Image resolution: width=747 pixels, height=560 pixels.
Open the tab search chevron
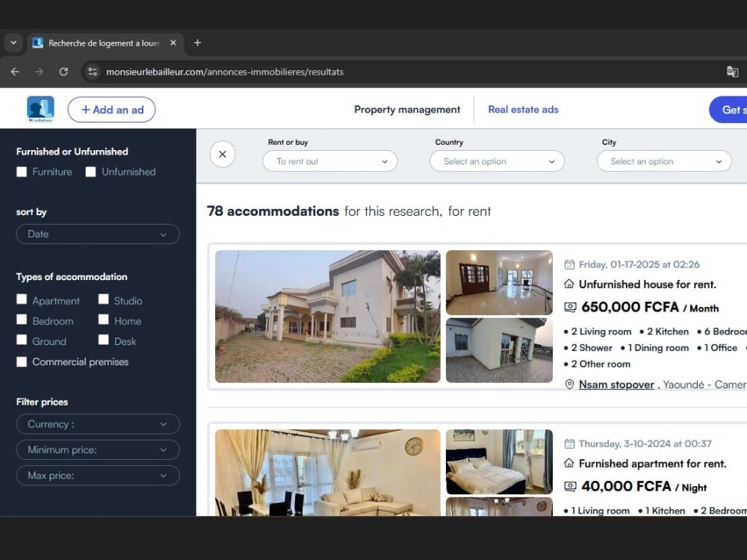(13, 43)
